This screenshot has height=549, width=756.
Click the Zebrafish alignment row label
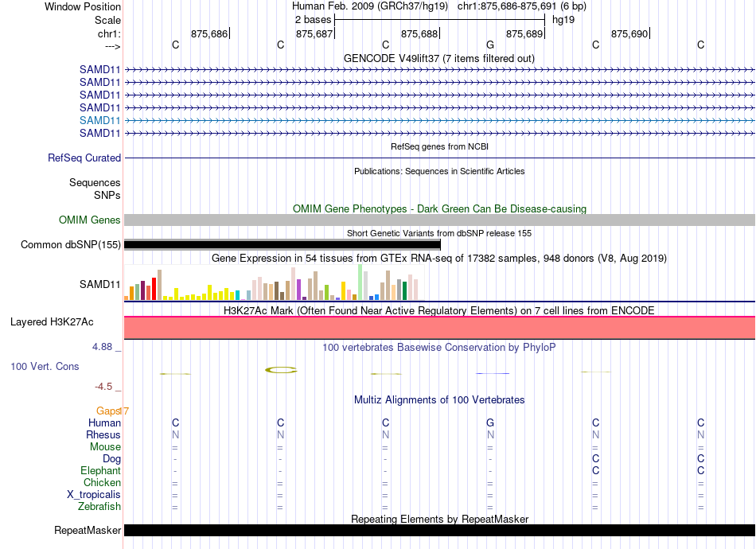point(99,507)
